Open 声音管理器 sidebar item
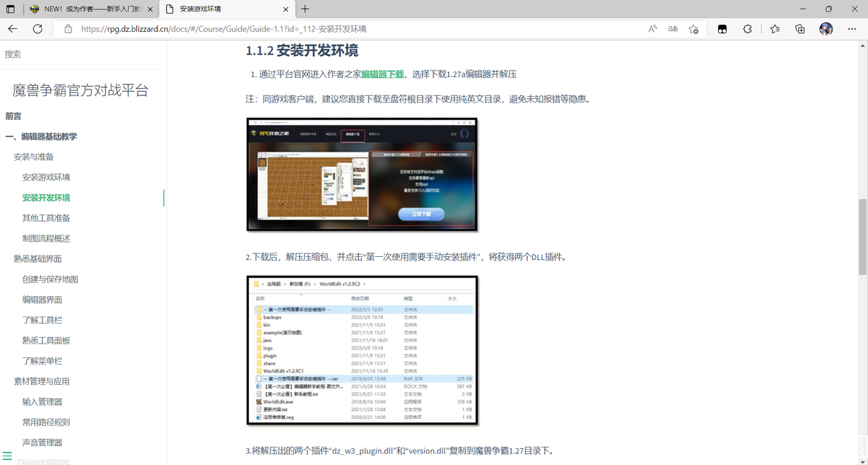The image size is (868, 465). pos(42,443)
